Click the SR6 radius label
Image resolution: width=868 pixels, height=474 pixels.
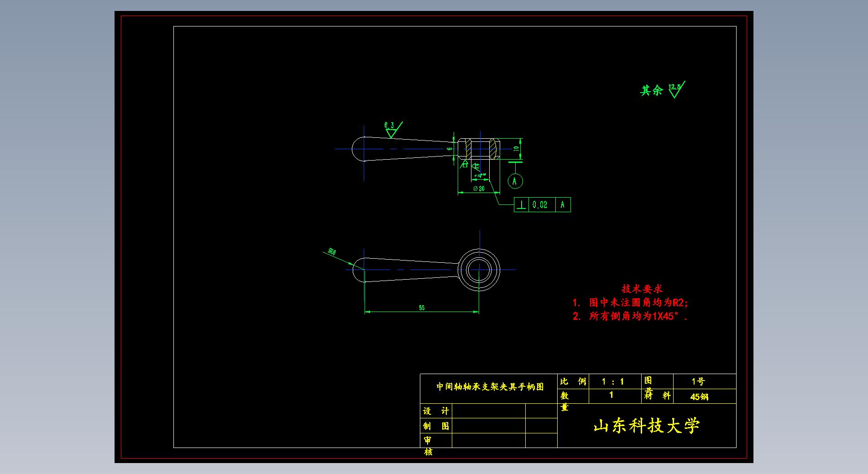(x=332, y=251)
